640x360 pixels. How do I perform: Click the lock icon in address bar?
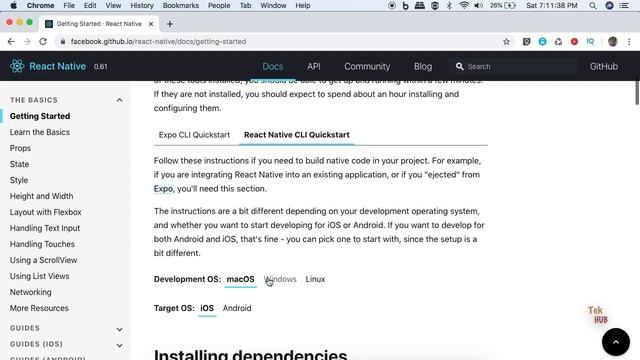coord(62,41)
